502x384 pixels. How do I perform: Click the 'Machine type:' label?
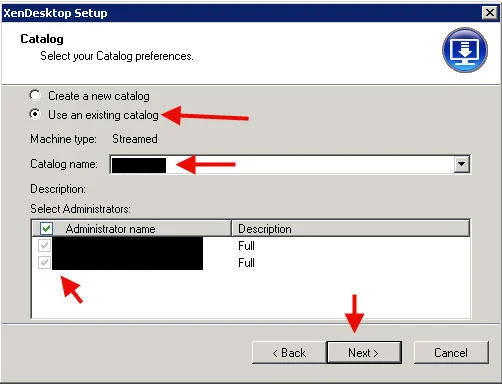[63, 139]
